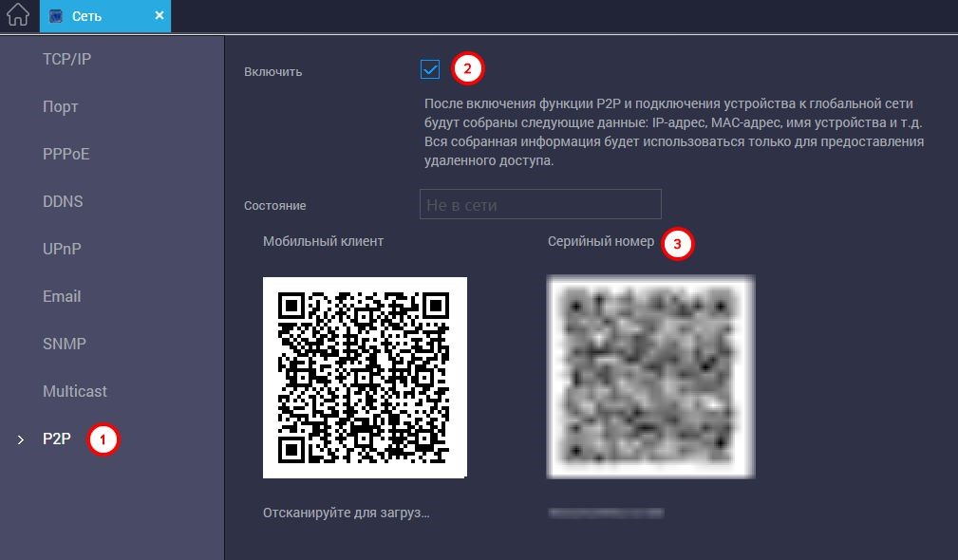This screenshot has height=560, width=958.
Task: Select Multicast menu item
Action: tap(75, 391)
